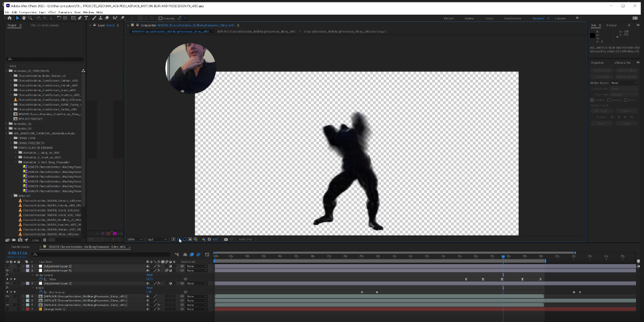Image resolution: width=644 pixels, height=322 pixels.
Task: Collapse the PUNCH GLASS SPIDERMAN folder
Action: tap(12, 148)
